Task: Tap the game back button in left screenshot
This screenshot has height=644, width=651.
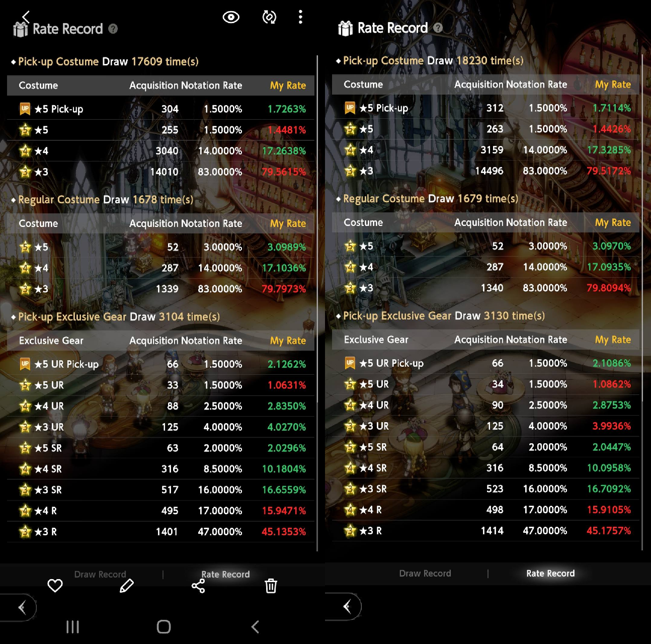Action: tap(19, 607)
